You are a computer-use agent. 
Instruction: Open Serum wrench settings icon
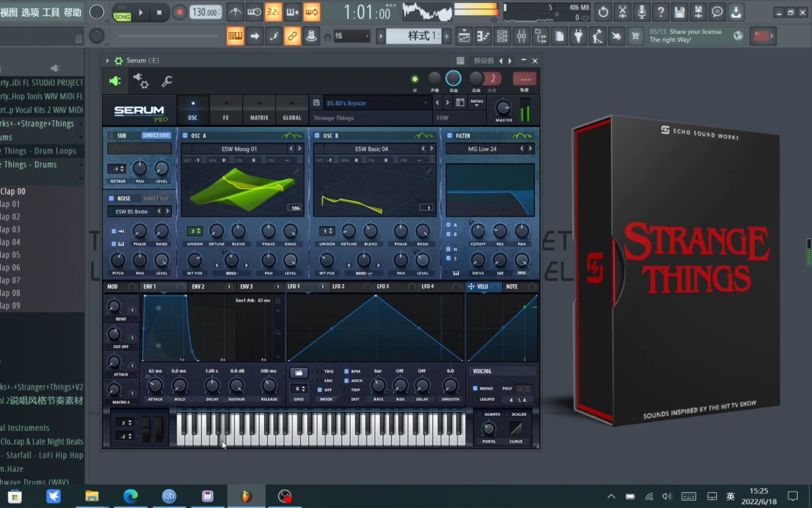[x=167, y=81]
